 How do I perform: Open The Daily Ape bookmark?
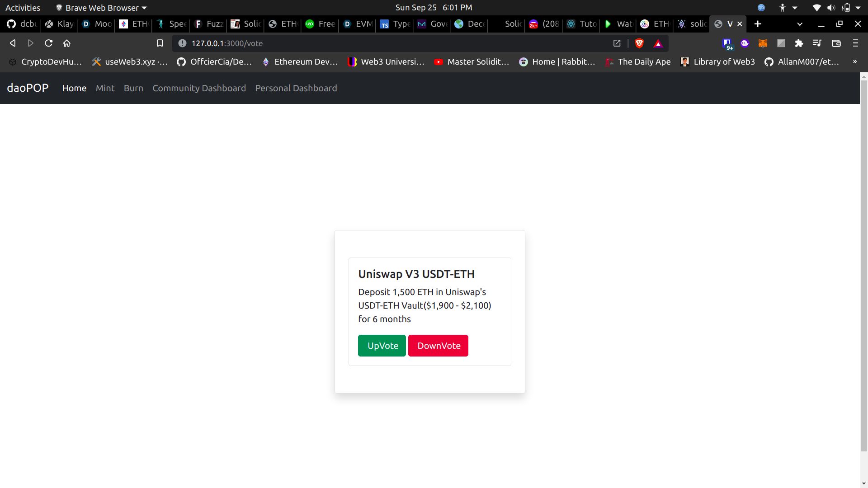coord(638,62)
